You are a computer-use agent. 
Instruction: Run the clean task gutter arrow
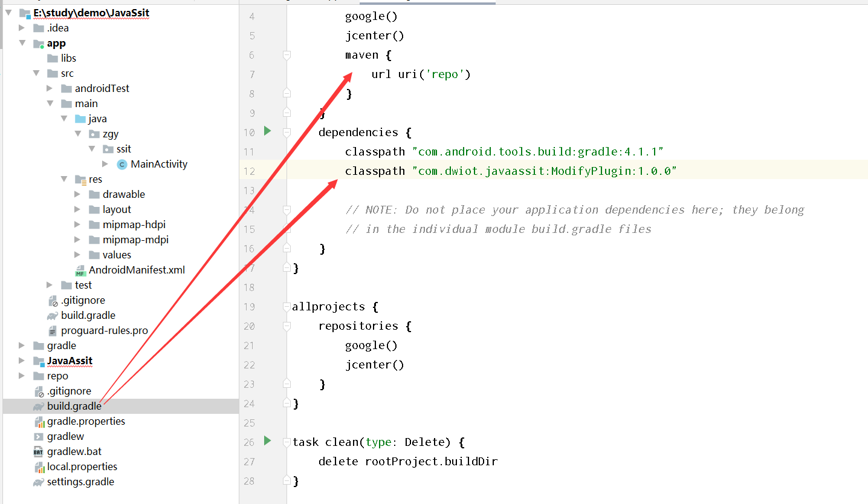tap(268, 440)
